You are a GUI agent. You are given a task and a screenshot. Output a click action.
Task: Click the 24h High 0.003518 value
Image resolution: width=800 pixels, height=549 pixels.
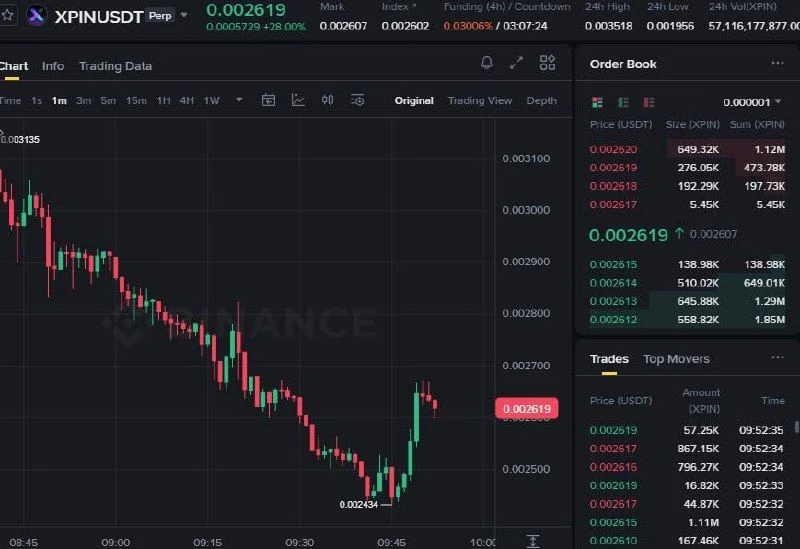(608, 26)
